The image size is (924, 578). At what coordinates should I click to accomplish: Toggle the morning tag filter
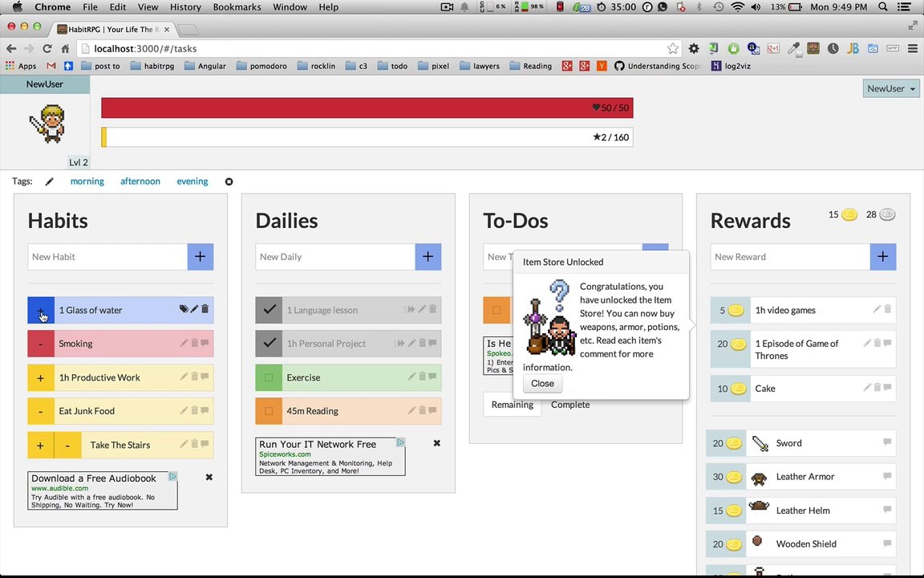point(87,181)
